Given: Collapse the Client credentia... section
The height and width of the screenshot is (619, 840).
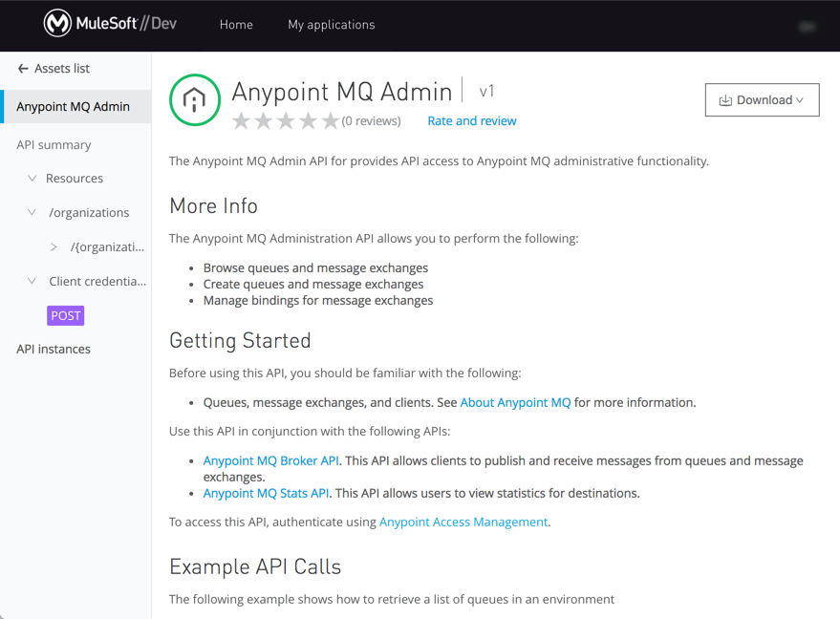Looking at the screenshot, I should [32, 282].
